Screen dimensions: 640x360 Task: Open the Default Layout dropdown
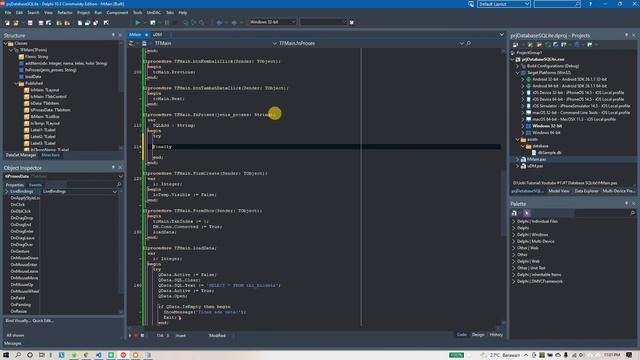point(527,4)
